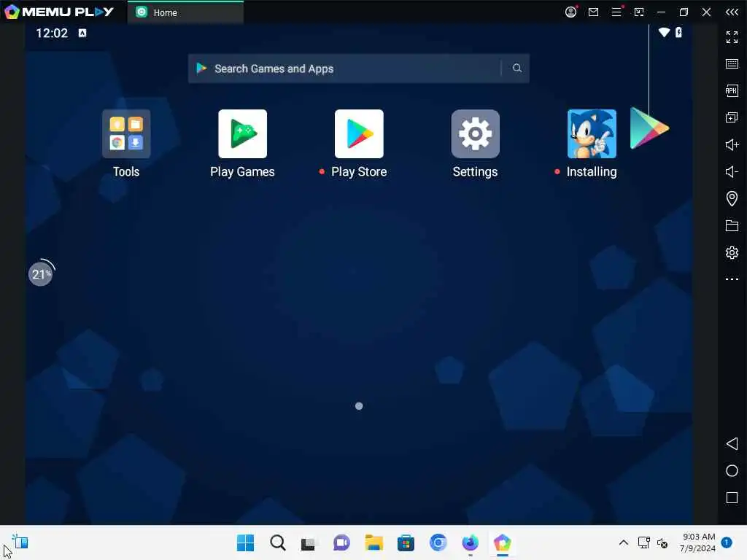This screenshot has width=747, height=560.
Task: Open the multi-instance window icon in sidebar
Action: click(732, 117)
